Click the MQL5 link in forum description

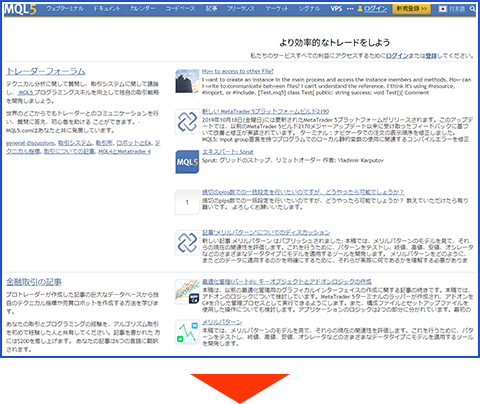click(x=26, y=92)
